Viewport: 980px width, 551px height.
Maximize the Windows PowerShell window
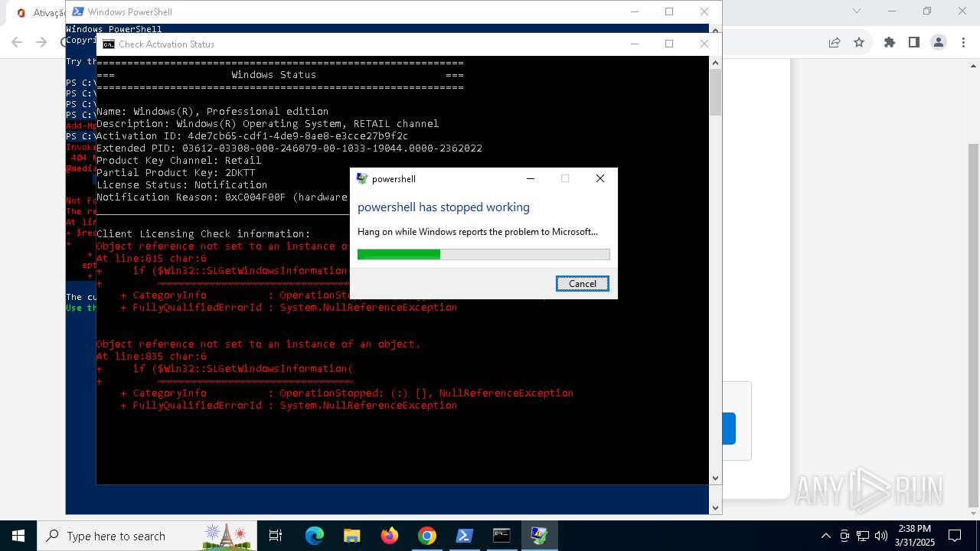coord(669,11)
